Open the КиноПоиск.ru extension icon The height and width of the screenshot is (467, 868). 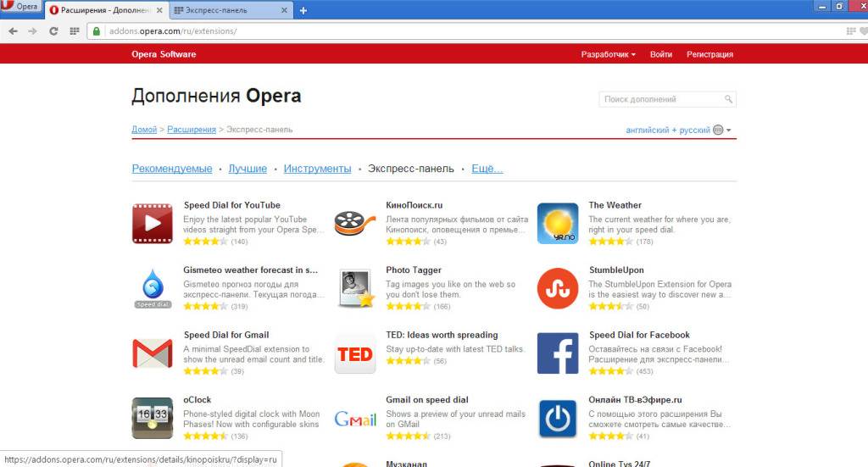pyautogui.click(x=355, y=224)
